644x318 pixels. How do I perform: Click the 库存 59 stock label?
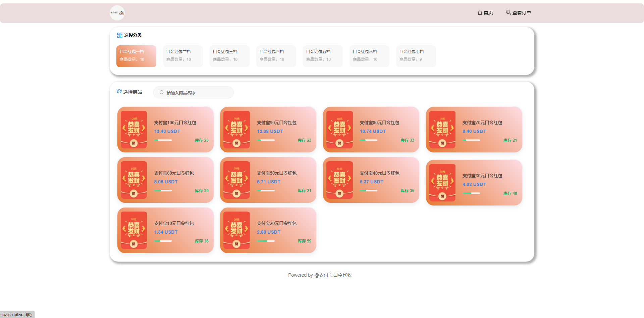click(x=305, y=241)
